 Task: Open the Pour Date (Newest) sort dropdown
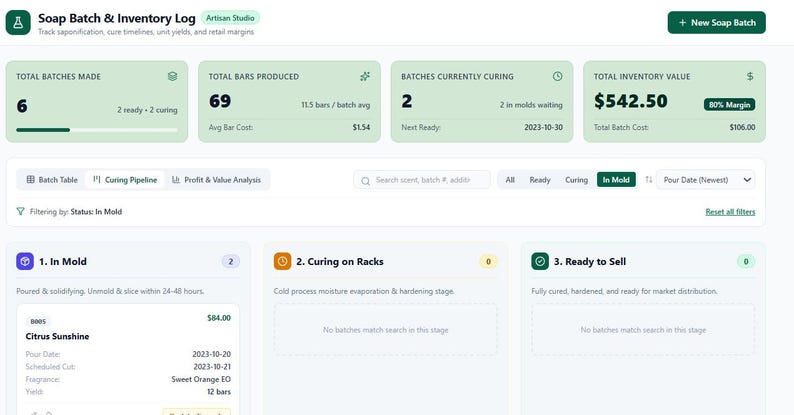(x=706, y=180)
